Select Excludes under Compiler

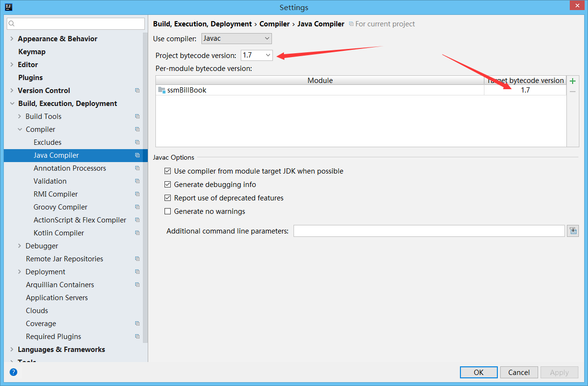pyautogui.click(x=47, y=142)
